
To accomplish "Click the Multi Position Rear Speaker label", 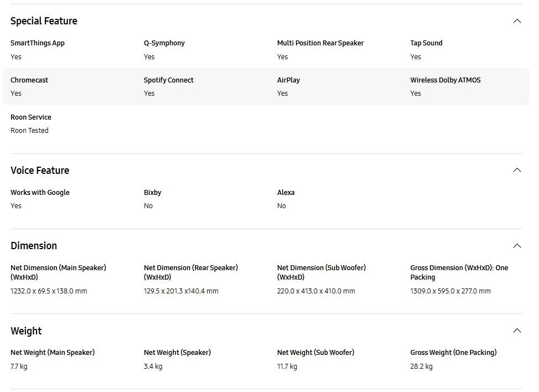I will click(320, 43).
